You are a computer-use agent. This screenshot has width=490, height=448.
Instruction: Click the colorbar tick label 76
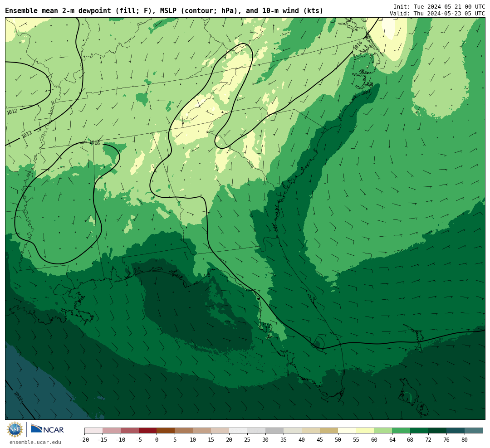point(447,440)
